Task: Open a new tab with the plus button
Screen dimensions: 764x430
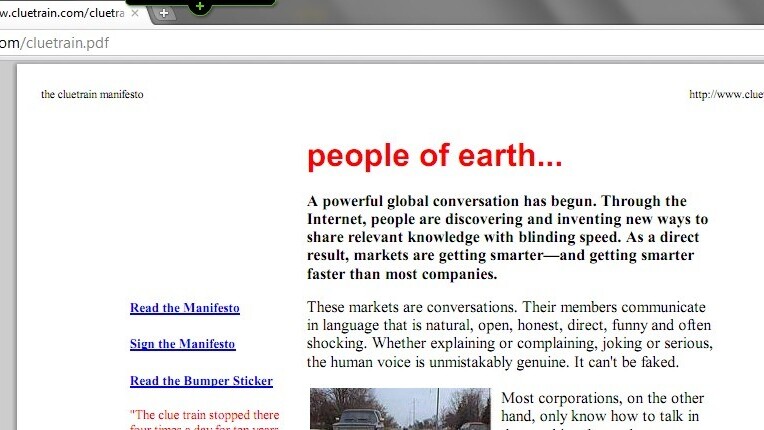Action: point(164,14)
